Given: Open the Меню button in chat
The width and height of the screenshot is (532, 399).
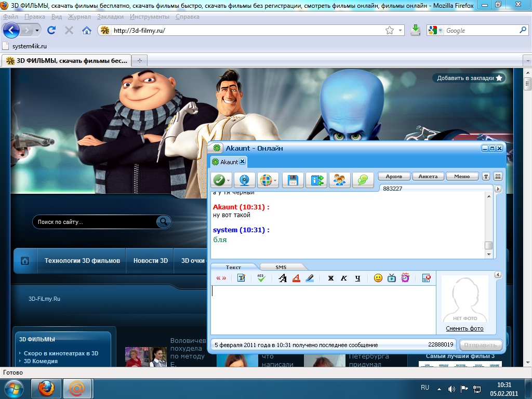Looking at the screenshot, I should 462,177.
